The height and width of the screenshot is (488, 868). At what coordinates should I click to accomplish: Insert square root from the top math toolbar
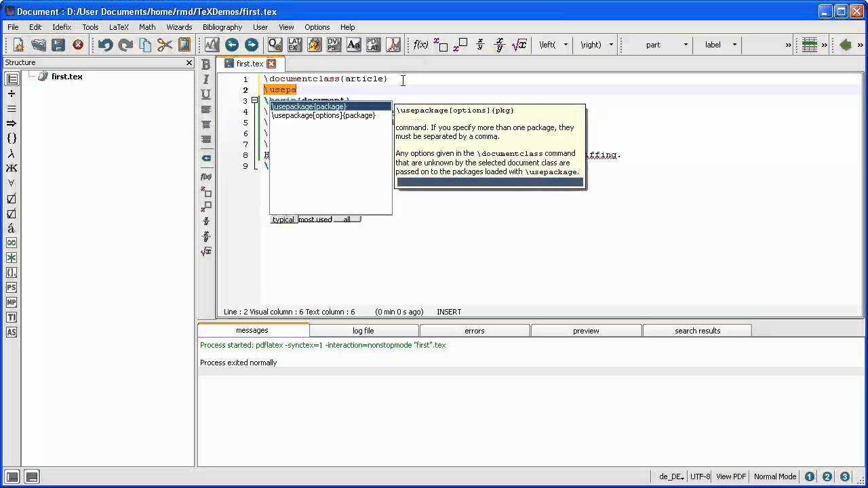(519, 45)
